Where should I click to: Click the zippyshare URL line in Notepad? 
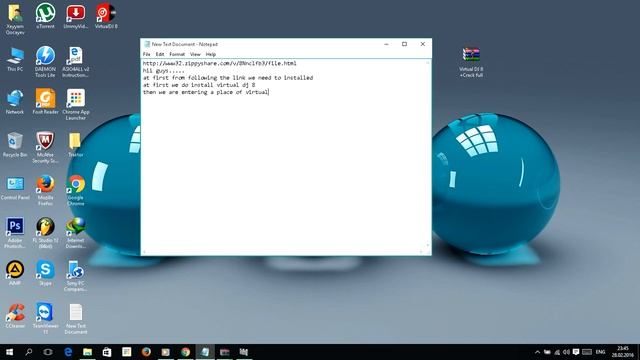tap(220, 63)
